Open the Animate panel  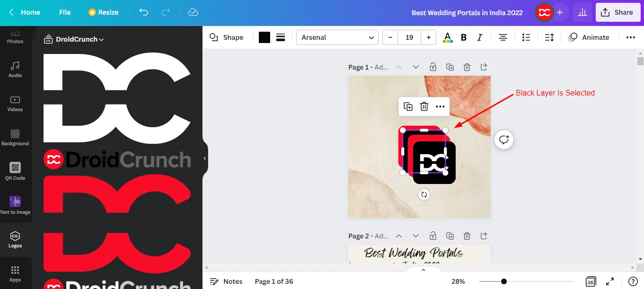pyautogui.click(x=589, y=37)
